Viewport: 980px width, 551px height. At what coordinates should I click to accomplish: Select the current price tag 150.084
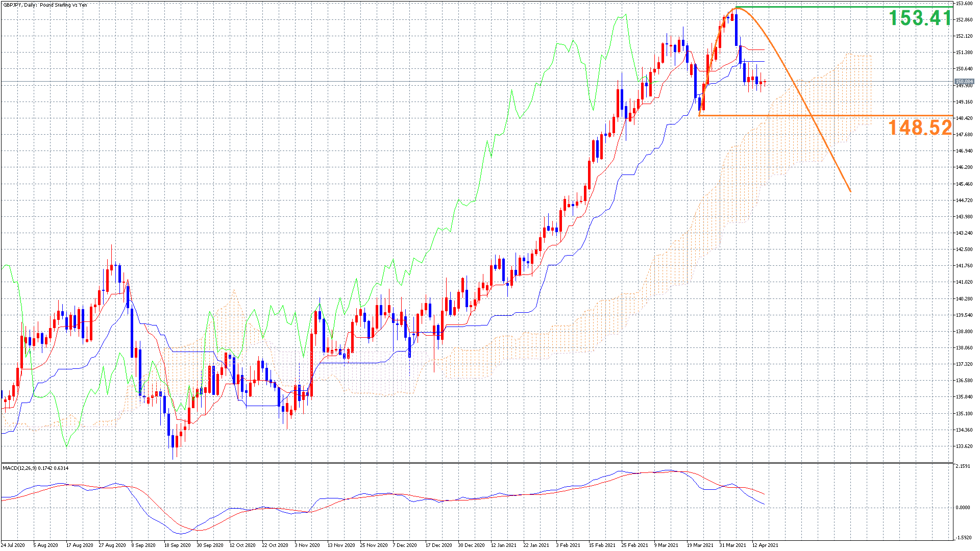(x=964, y=82)
